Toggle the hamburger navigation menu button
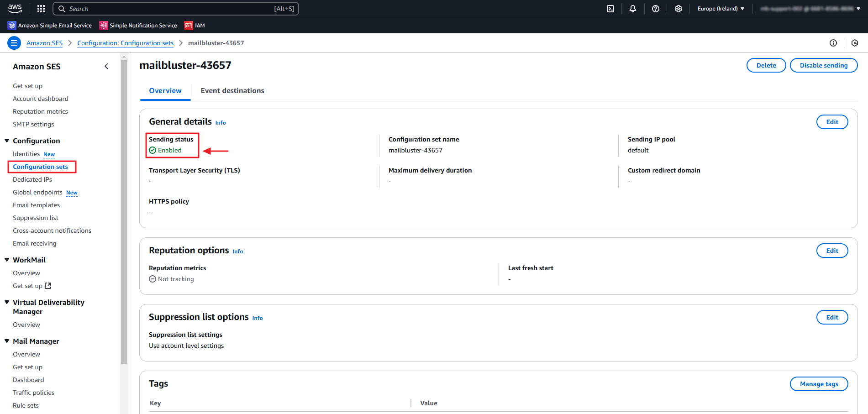 14,43
